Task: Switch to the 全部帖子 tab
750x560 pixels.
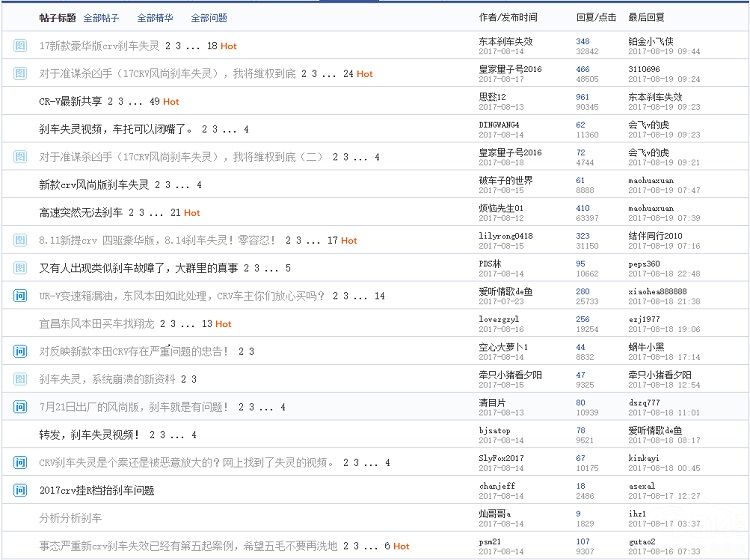Action: point(101,18)
